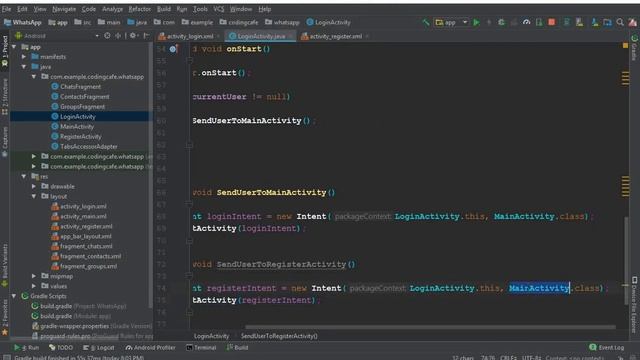The image size is (640, 360).
Task: Open the TODO tool window
Action: (61, 347)
